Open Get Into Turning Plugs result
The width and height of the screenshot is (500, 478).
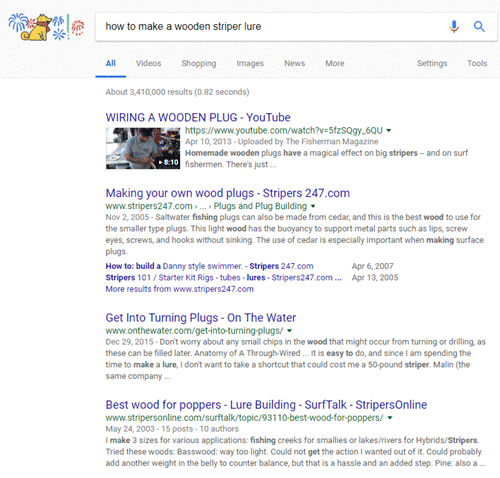[x=201, y=318]
